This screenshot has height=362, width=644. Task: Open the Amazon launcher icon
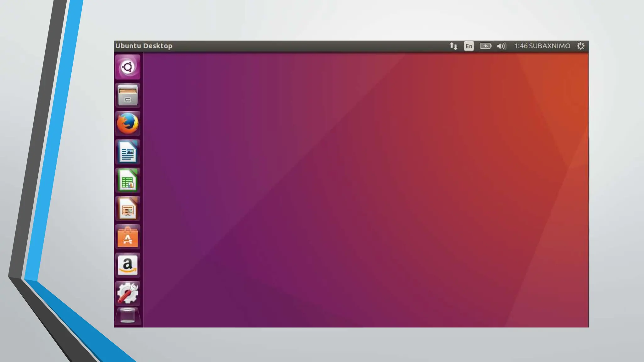coord(127,266)
